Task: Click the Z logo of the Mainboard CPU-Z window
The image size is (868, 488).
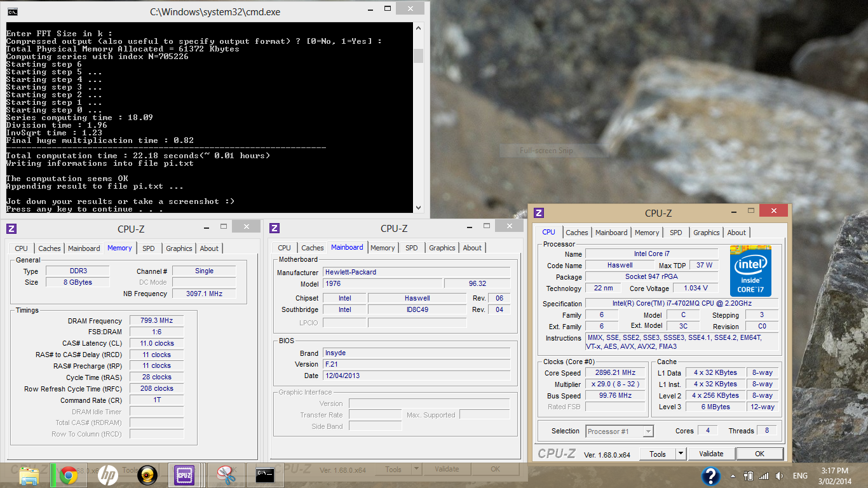Action: tap(275, 228)
